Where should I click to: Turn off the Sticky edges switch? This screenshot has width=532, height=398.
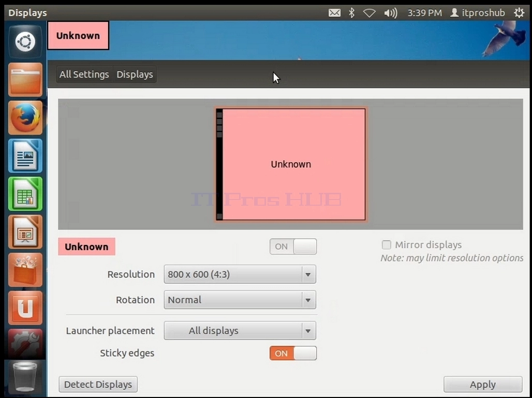(x=293, y=353)
